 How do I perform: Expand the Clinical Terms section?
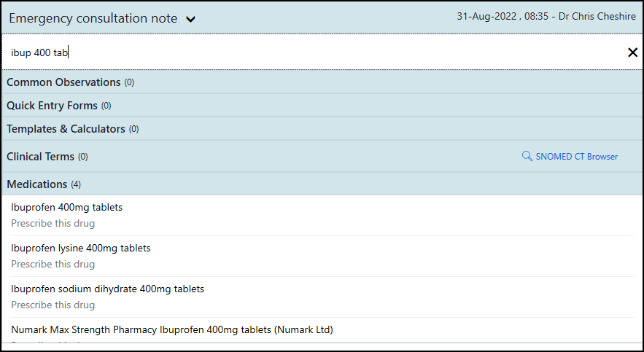point(40,156)
